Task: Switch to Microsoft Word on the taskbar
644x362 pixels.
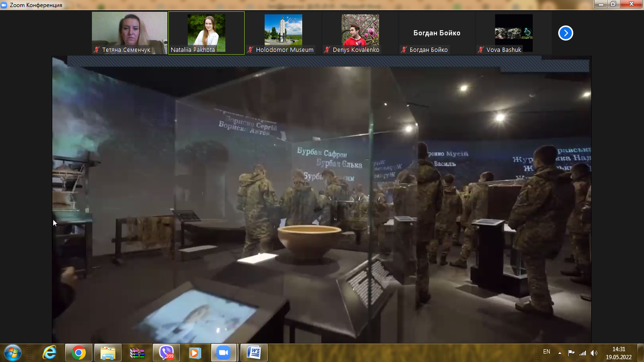Action: click(254, 353)
